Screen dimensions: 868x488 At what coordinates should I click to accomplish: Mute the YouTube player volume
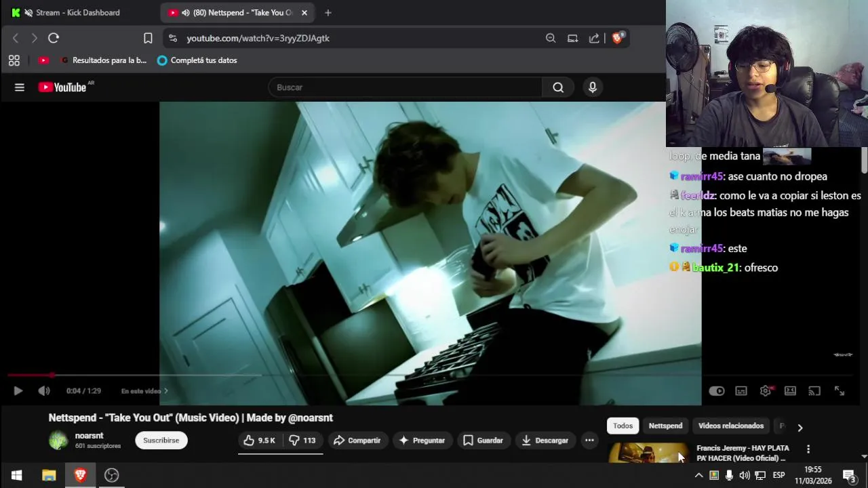[44, 391]
